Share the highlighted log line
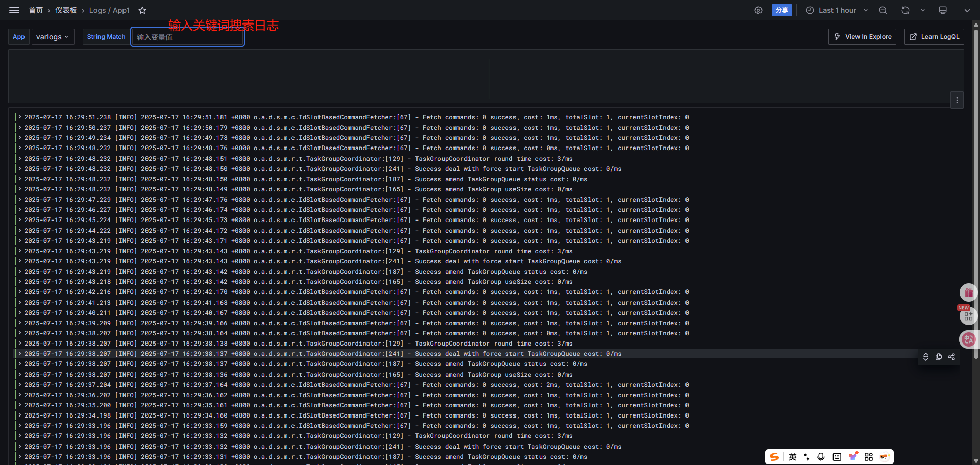The width and height of the screenshot is (980, 465). click(951, 357)
